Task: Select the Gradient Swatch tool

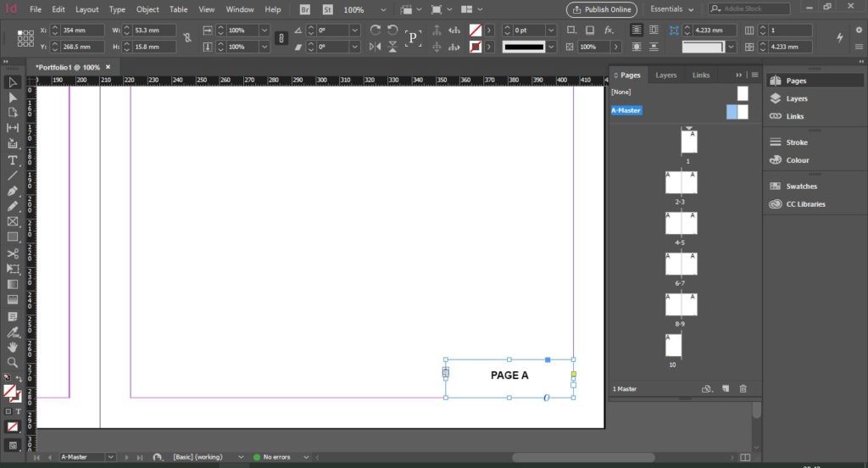Action: point(12,284)
